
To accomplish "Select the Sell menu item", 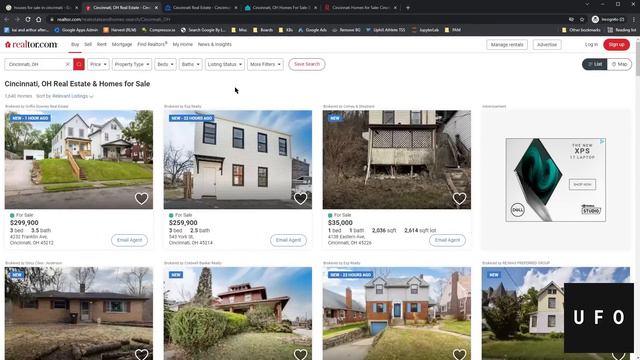I will pyautogui.click(x=88, y=44).
